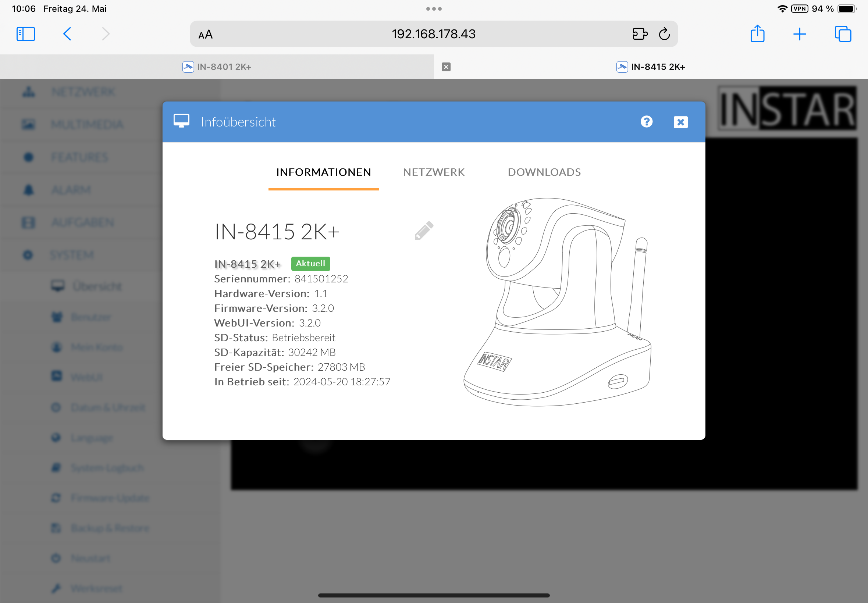Tap the address bar showing 192.168.178.43
Viewport: 868px width, 603px height.
(433, 34)
